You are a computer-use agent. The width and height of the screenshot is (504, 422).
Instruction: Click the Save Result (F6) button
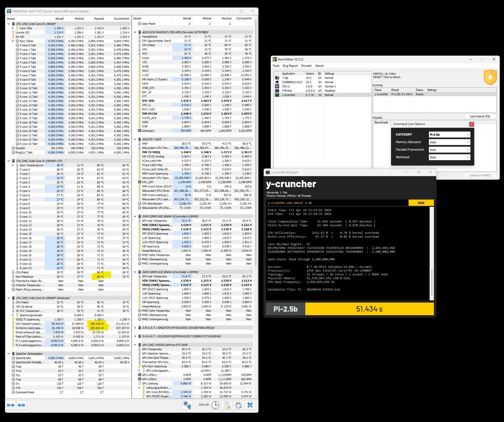click(x=480, y=116)
